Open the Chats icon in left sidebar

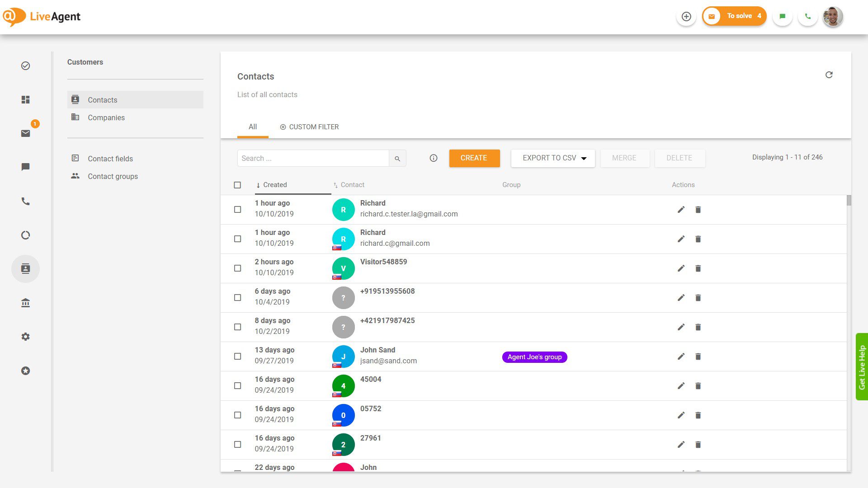(25, 167)
